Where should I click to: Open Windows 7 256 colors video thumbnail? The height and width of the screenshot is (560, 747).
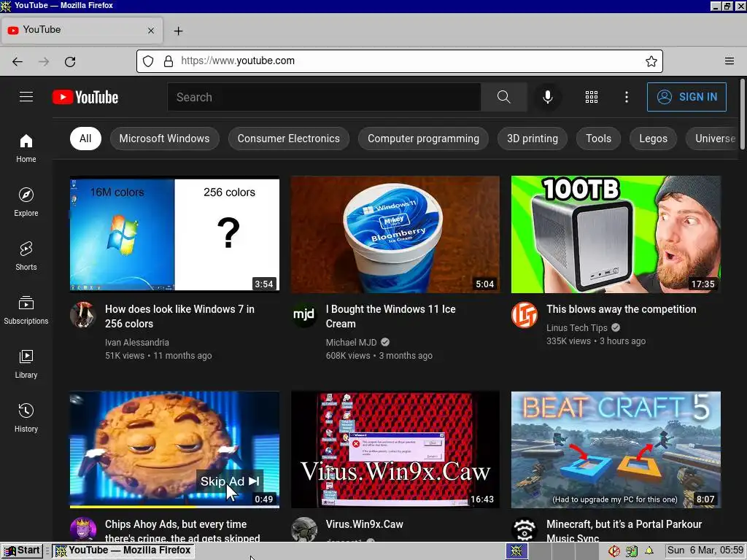[x=174, y=234]
